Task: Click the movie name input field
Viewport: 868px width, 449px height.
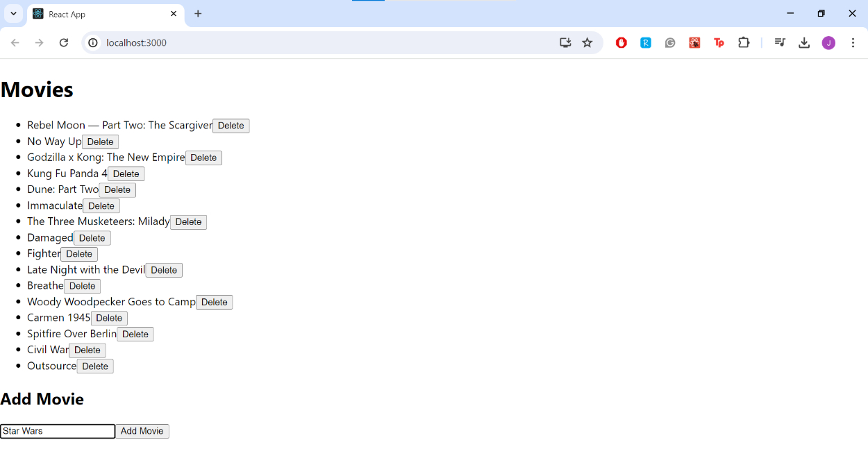Action: 58,432
